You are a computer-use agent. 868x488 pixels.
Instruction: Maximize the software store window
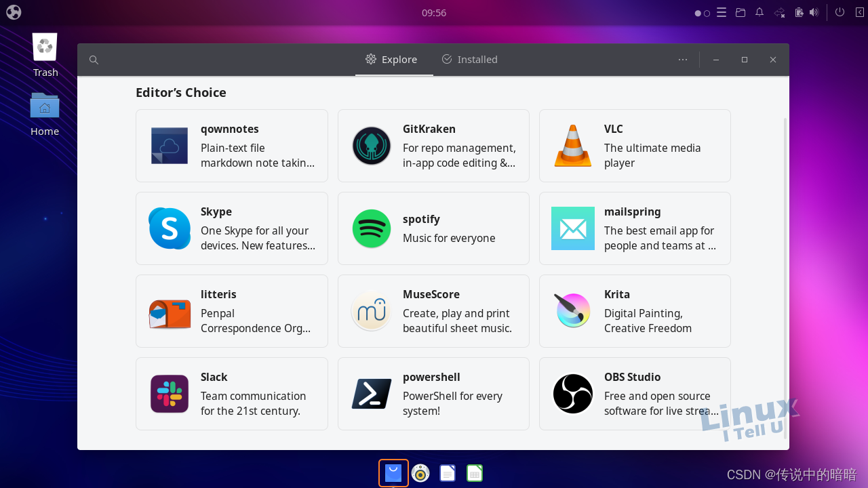745,60
